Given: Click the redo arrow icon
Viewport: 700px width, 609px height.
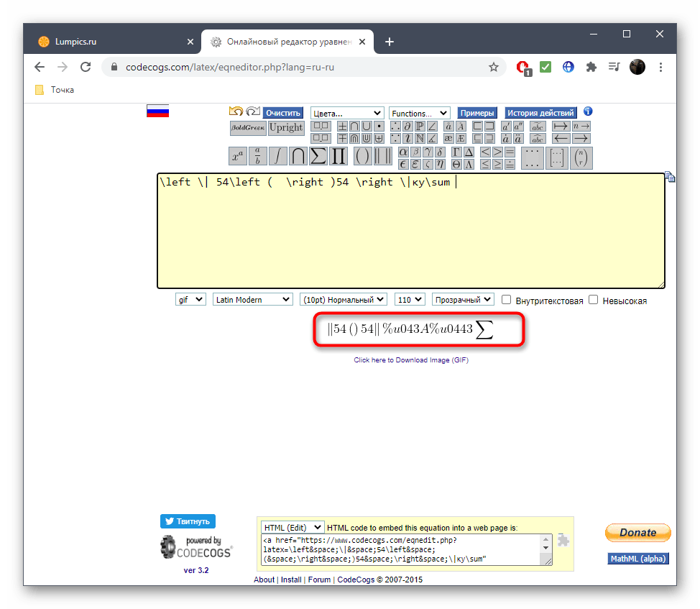Looking at the screenshot, I should [x=252, y=111].
